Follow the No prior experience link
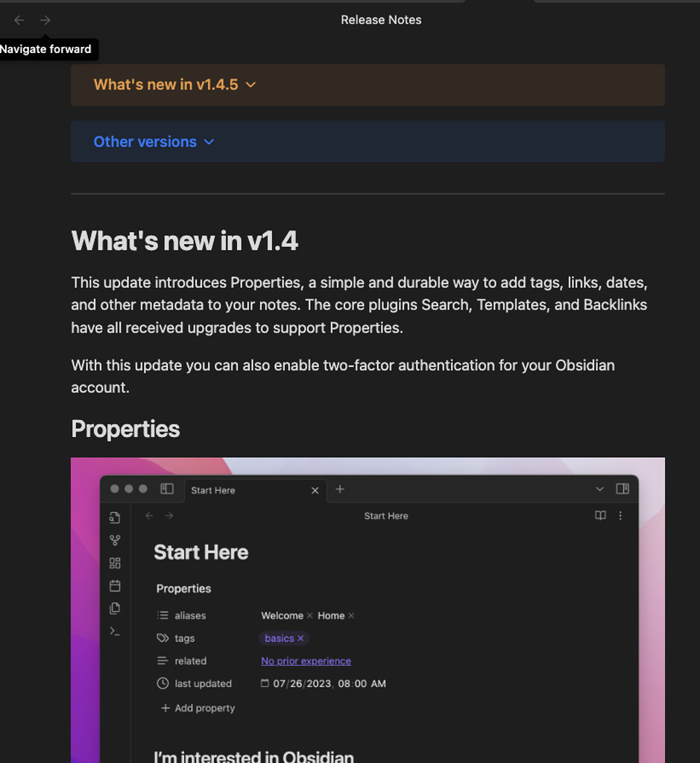Screen dimensions: 700x763 306,661
